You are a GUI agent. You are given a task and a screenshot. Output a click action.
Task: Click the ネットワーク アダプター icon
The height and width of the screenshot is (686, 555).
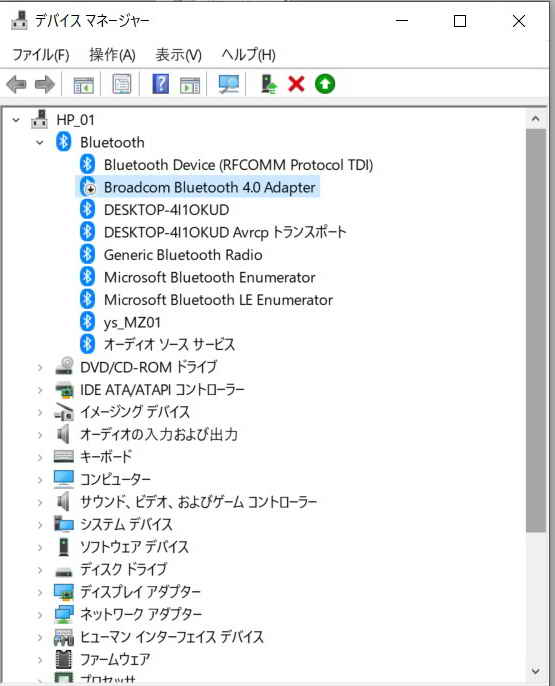tap(64, 614)
